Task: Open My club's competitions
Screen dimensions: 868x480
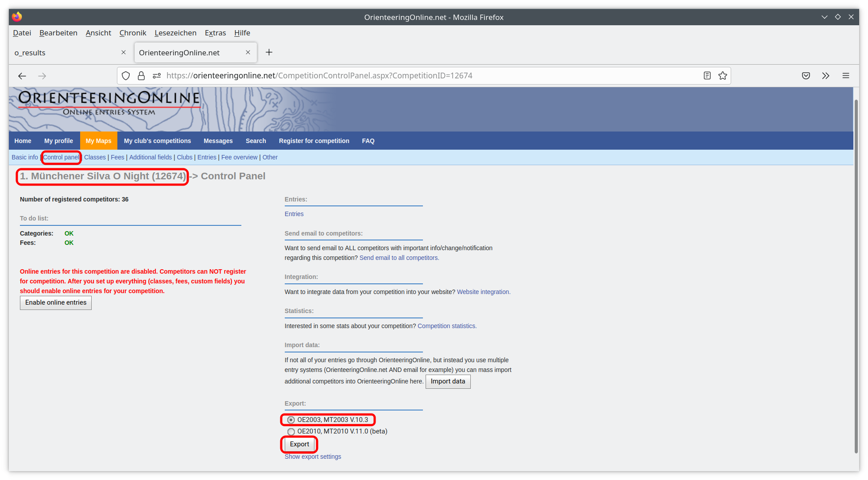Action: (x=158, y=141)
